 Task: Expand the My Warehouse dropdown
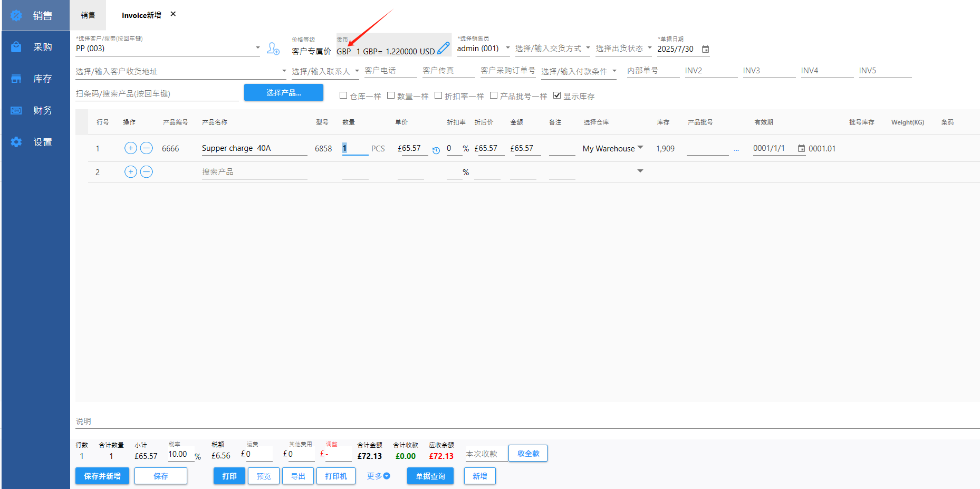point(640,148)
